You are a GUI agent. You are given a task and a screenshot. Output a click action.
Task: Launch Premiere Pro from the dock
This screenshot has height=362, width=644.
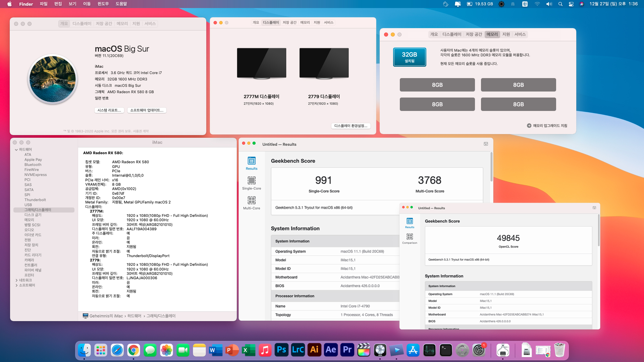pyautogui.click(x=347, y=350)
